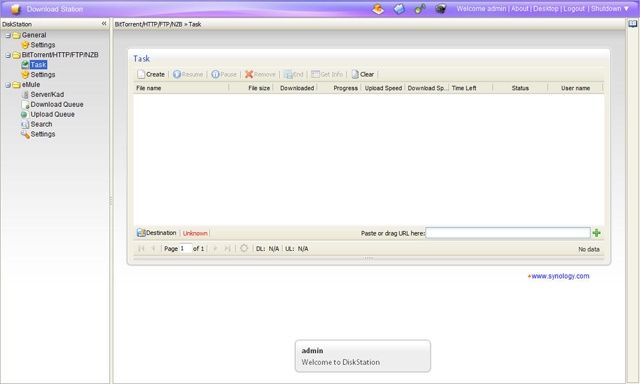Screen dimensions: 640x384
Task: Click the Download Station logo icon
Action: click(16, 9)
